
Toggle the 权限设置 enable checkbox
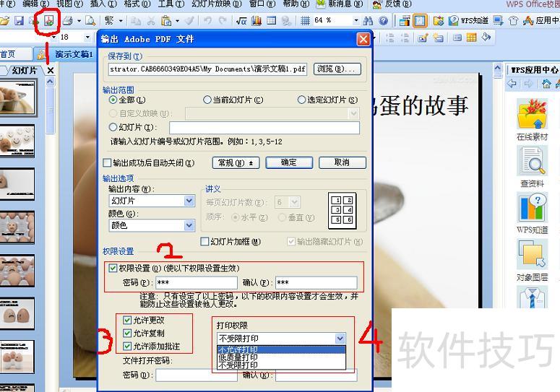click(x=113, y=268)
